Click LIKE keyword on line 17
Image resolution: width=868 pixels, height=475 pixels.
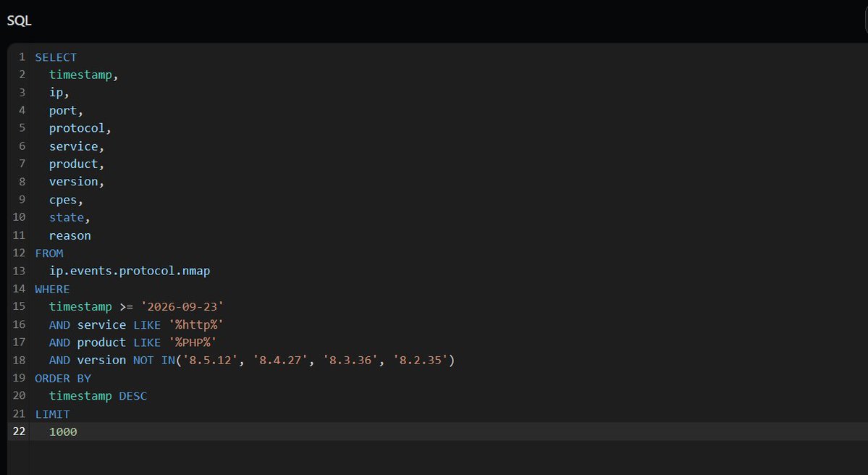coord(147,342)
